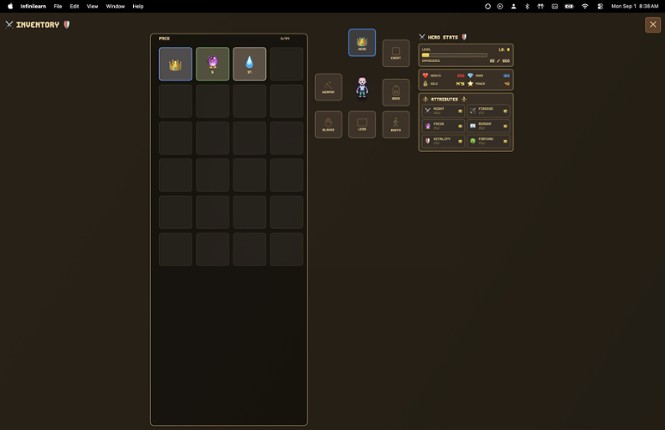This screenshot has width=665, height=430.
Task: Click the shield icon beside Hero Stats
Action: click(464, 37)
